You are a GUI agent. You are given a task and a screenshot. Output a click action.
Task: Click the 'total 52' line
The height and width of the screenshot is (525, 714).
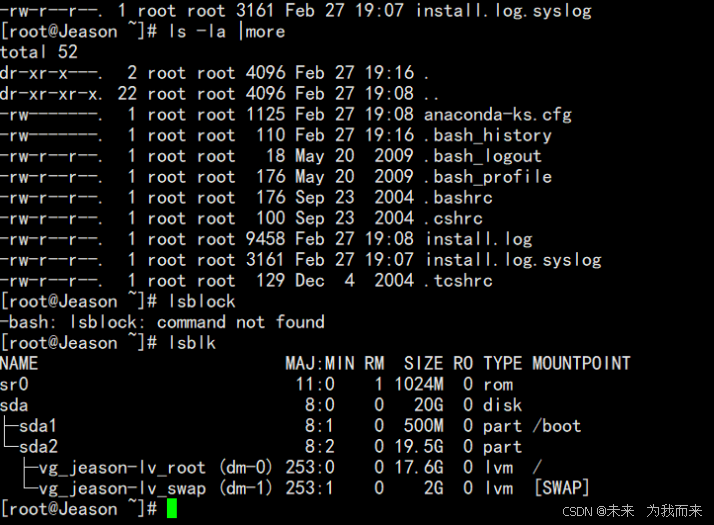[39, 52]
